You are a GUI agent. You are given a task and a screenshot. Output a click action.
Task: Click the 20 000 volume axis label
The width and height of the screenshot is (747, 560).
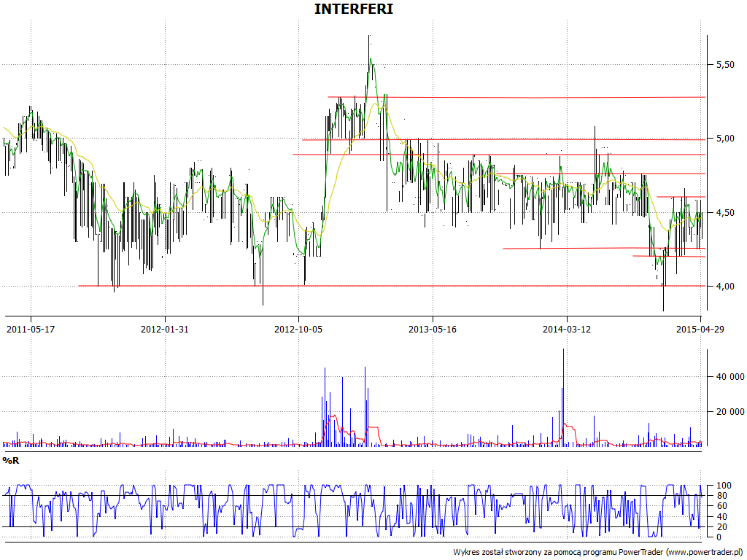point(730,412)
